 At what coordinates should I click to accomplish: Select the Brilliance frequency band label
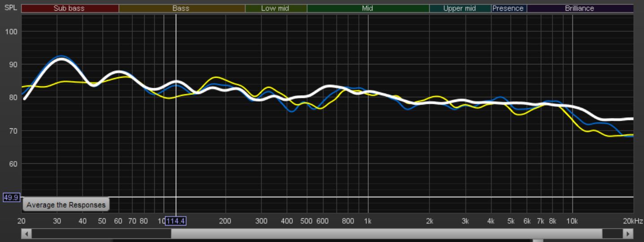click(x=580, y=8)
